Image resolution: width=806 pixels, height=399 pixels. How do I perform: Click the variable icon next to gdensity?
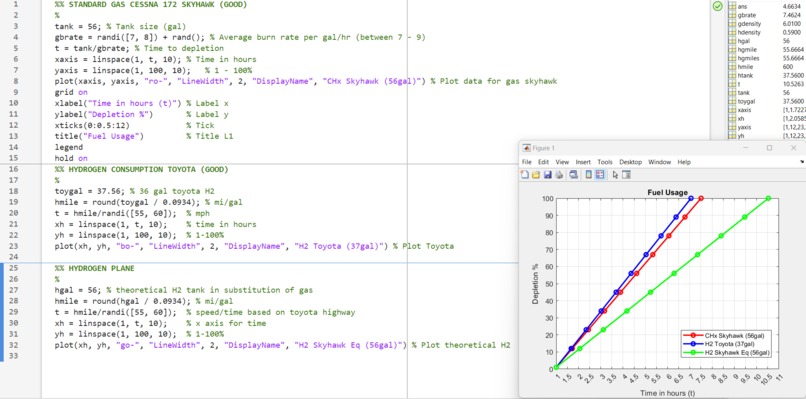pos(732,24)
